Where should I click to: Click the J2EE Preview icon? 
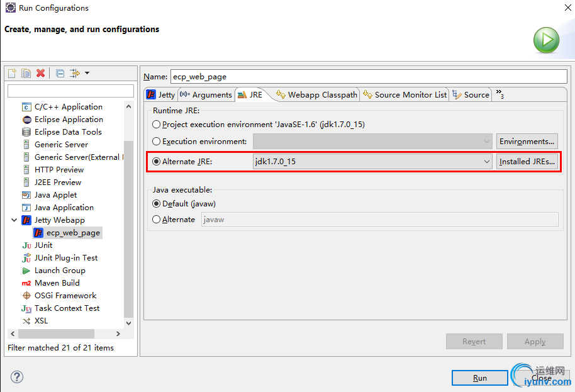tap(26, 182)
